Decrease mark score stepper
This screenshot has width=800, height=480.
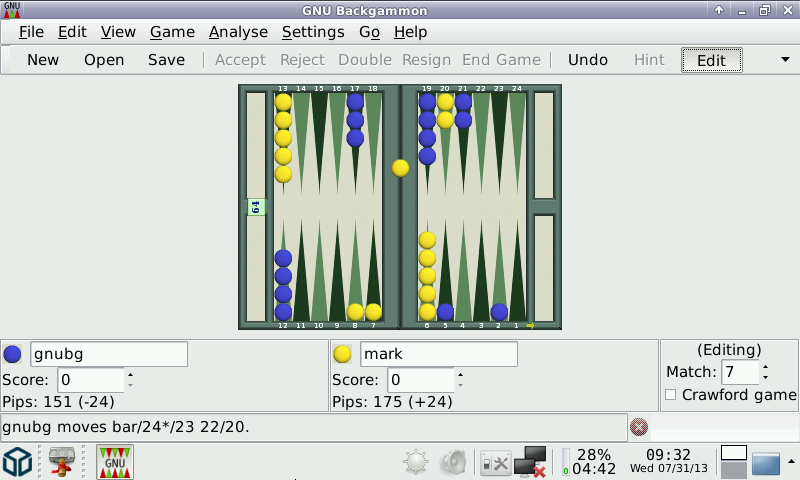pos(460,385)
